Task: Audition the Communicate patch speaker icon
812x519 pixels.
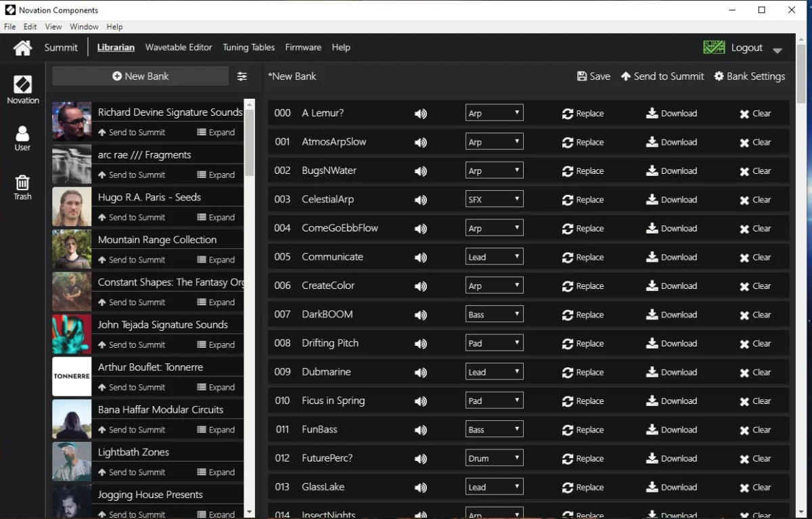Action: pos(421,257)
